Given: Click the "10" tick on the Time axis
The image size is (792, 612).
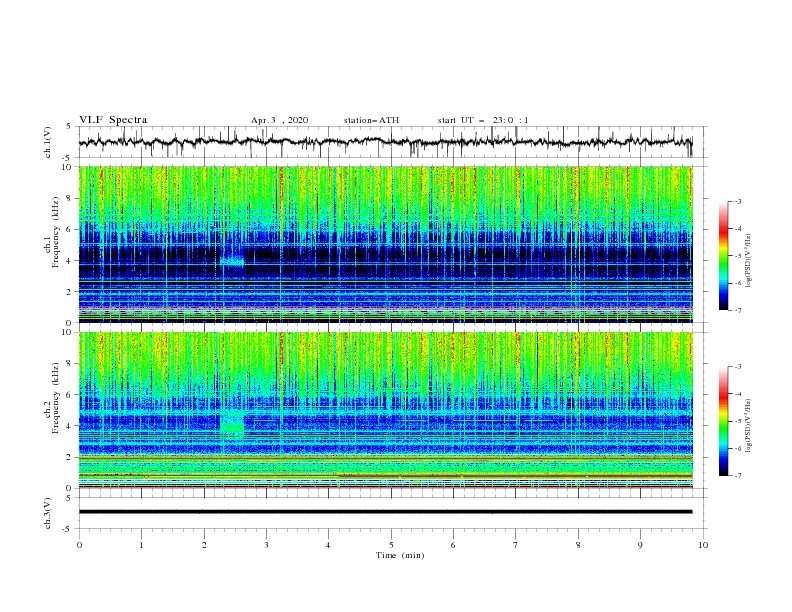Looking at the screenshot, I should pos(703,545).
